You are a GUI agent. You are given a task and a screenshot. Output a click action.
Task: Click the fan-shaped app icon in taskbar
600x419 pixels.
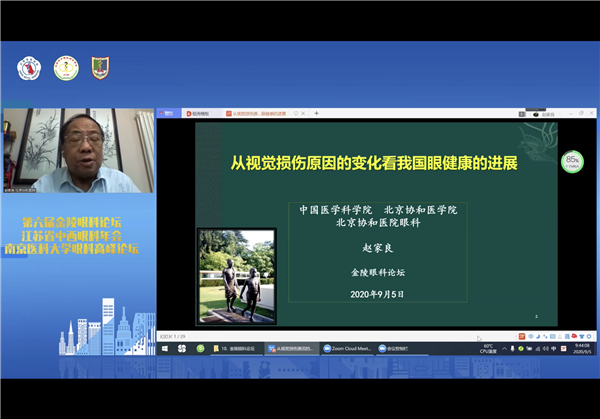(182, 349)
